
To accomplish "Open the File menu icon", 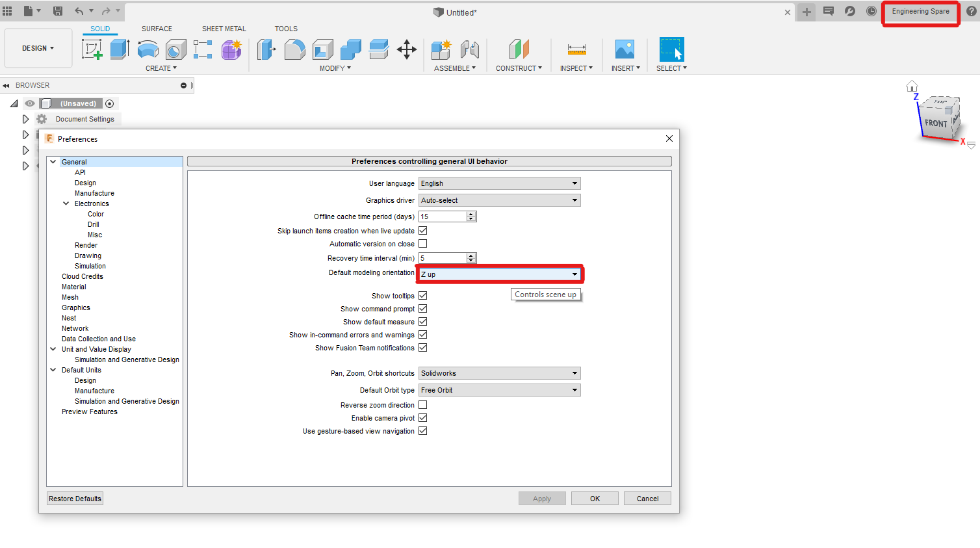I will click(29, 11).
